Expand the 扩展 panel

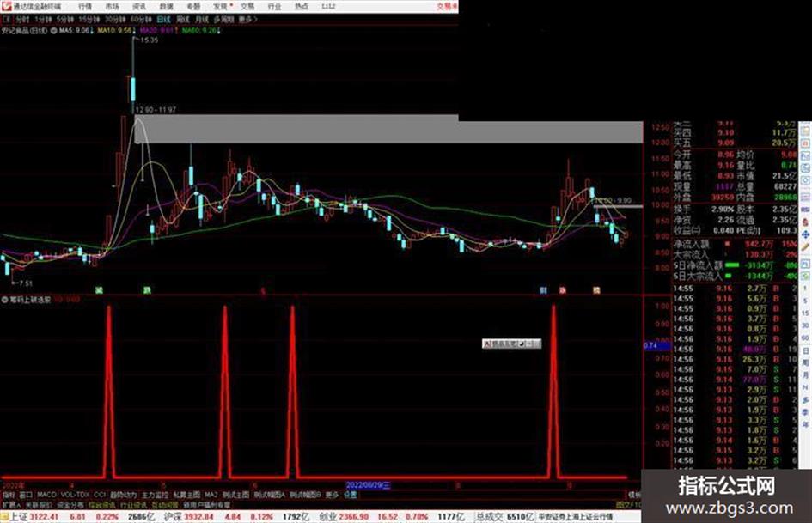coord(11,505)
